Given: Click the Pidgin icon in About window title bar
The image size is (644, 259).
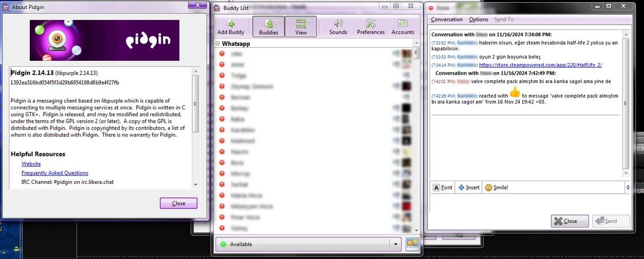Looking at the screenshot, I should (x=5, y=7).
